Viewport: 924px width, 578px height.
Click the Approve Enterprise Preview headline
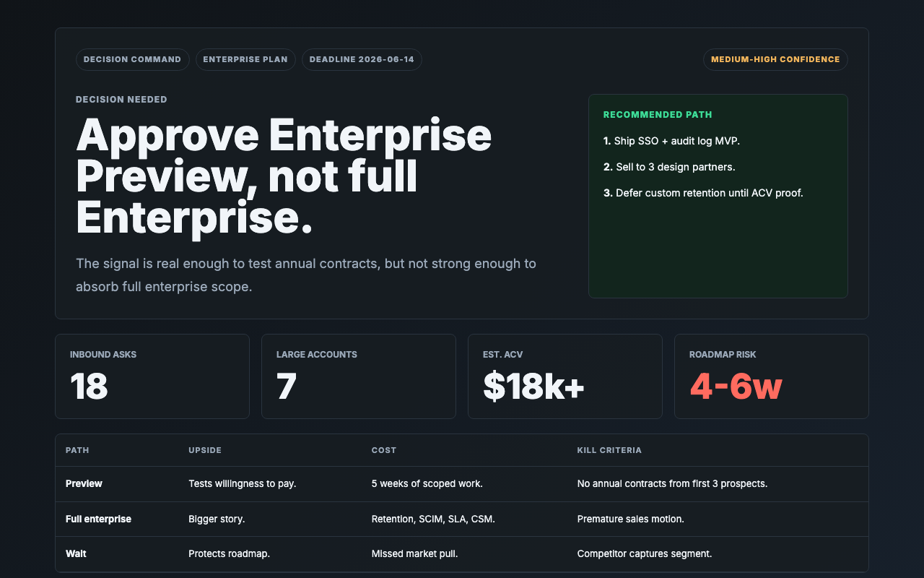(284, 176)
